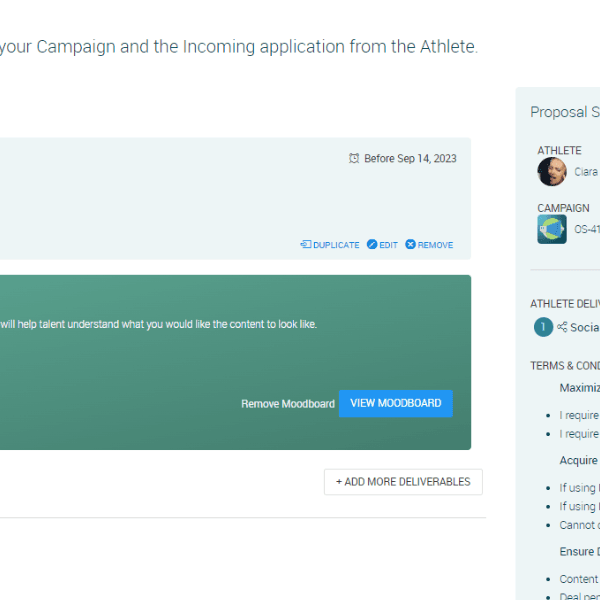Click the Acquire terms subheading
The height and width of the screenshot is (600, 600).
click(x=579, y=460)
